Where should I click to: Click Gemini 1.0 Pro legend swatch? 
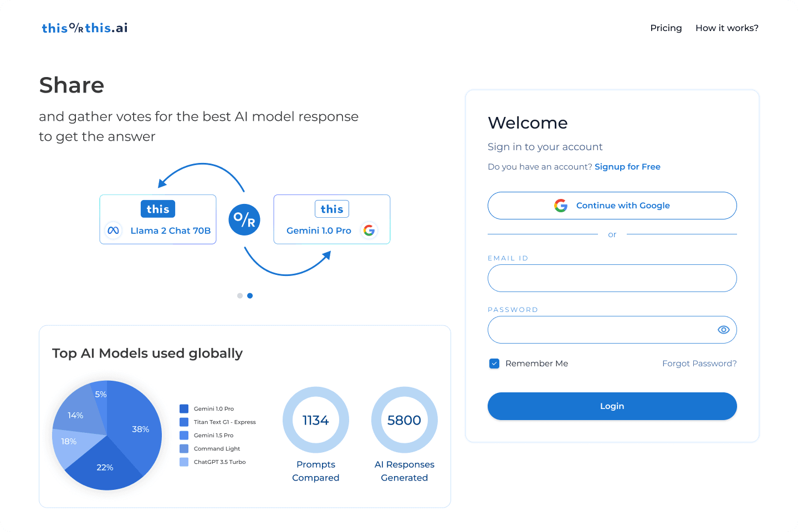click(x=184, y=409)
